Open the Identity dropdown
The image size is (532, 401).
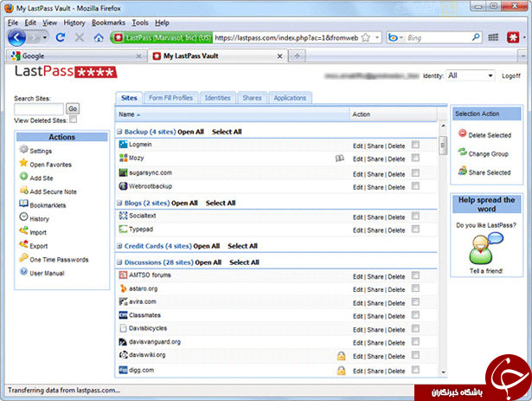pyautogui.click(x=471, y=75)
